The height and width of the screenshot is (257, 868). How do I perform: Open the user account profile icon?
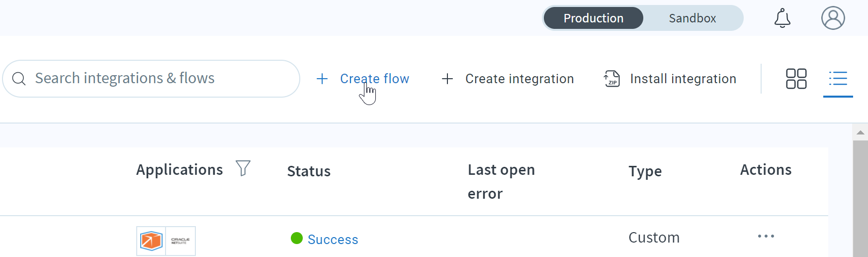(833, 18)
